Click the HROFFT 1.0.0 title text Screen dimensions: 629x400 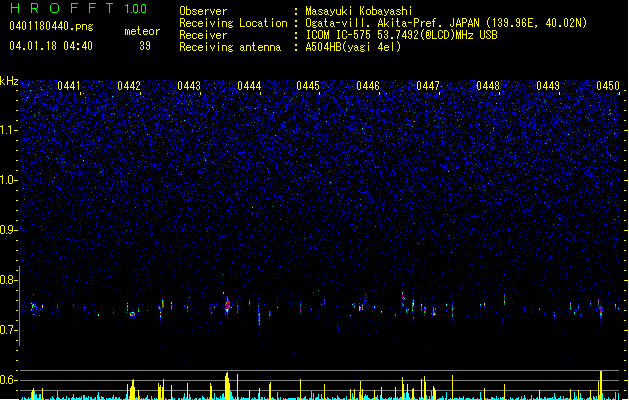click(78, 8)
